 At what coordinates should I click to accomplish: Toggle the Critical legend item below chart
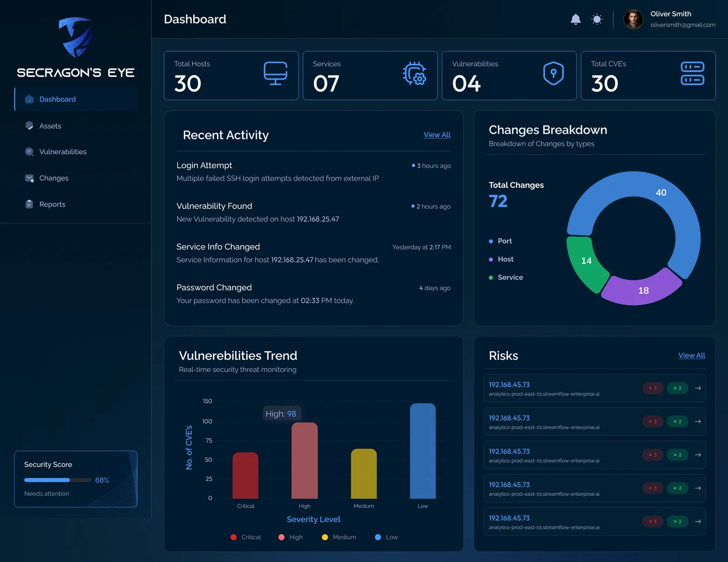pos(246,537)
